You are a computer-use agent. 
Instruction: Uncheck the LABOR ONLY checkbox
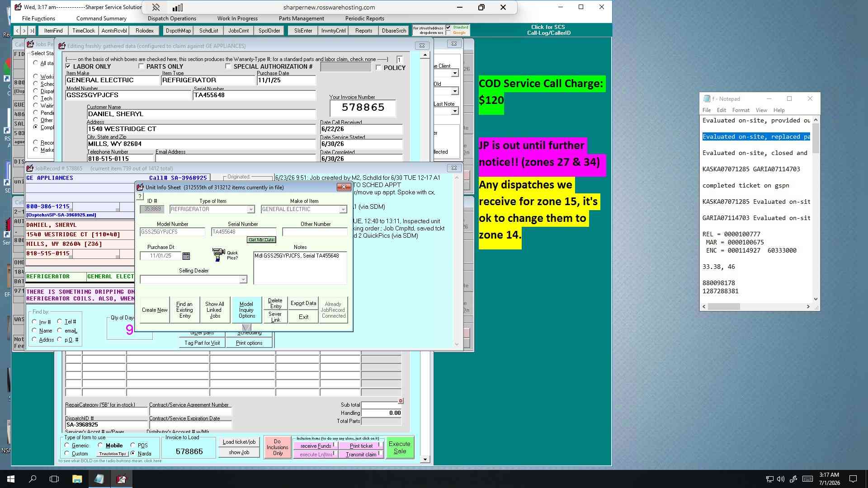pyautogui.click(x=68, y=66)
